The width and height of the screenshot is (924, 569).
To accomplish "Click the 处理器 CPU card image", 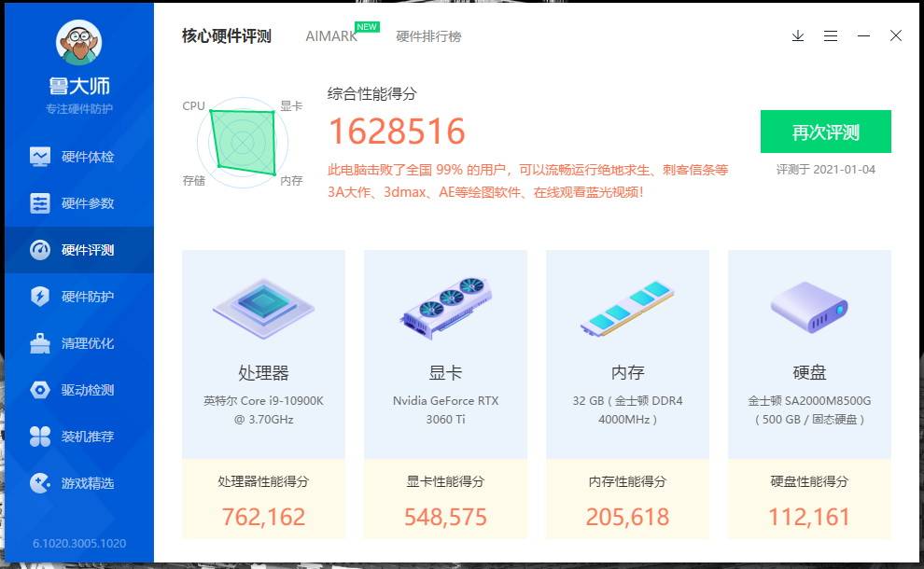I will (263, 308).
